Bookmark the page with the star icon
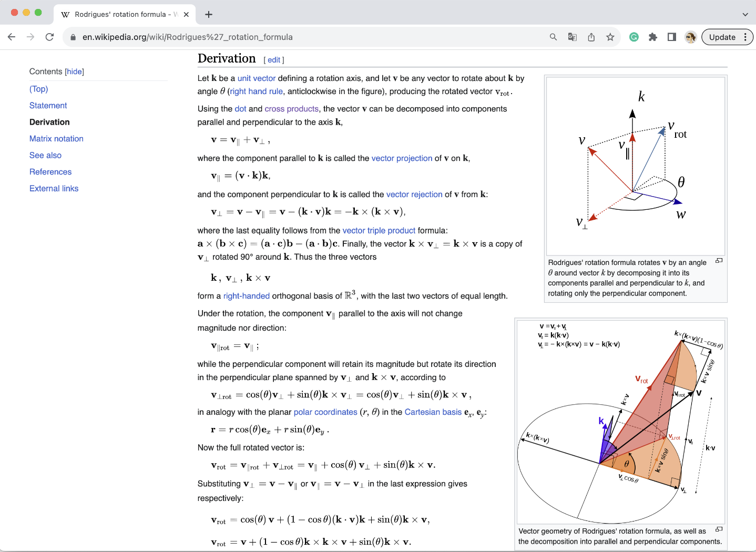This screenshot has width=756, height=552. [x=610, y=37]
